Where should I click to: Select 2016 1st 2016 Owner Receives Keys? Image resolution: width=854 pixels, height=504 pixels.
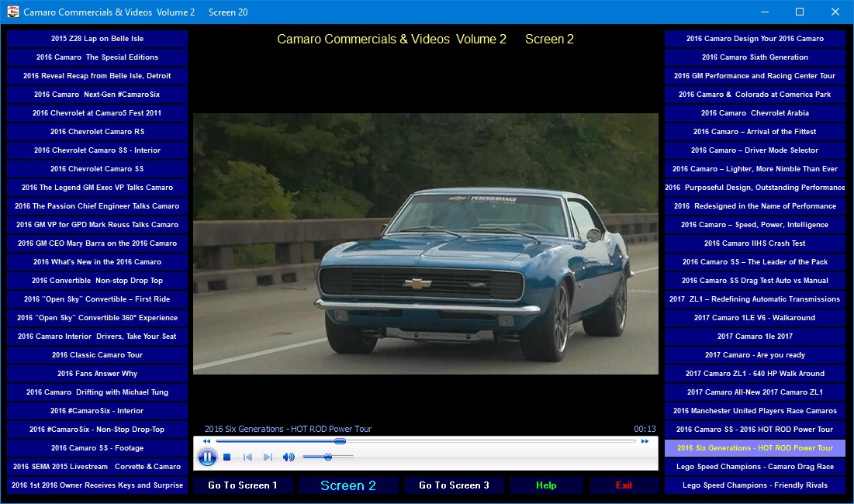[98, 485]
